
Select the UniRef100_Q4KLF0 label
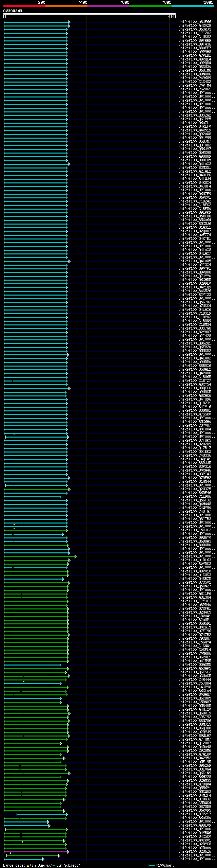[x=195, y=126]
